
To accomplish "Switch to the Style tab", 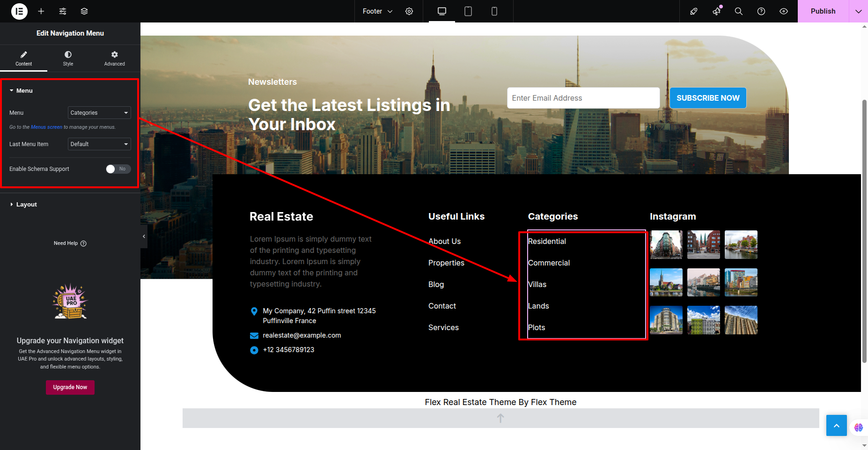I will pos(68,59).
